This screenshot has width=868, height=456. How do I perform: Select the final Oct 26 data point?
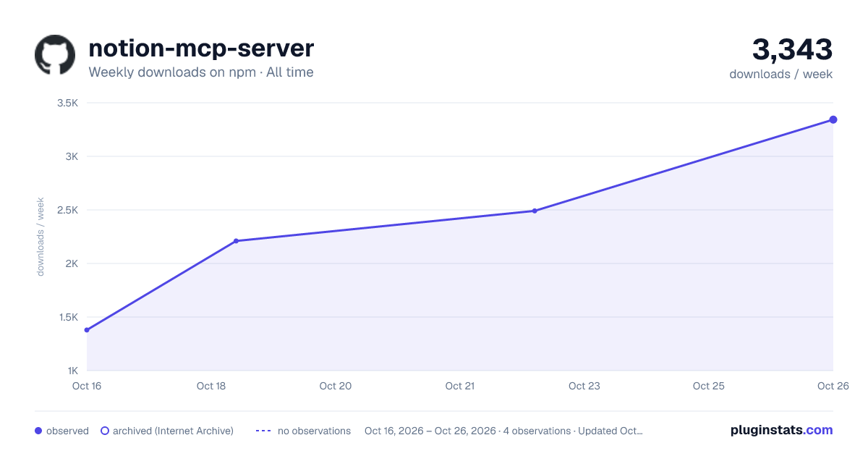(x=833, y=119)
